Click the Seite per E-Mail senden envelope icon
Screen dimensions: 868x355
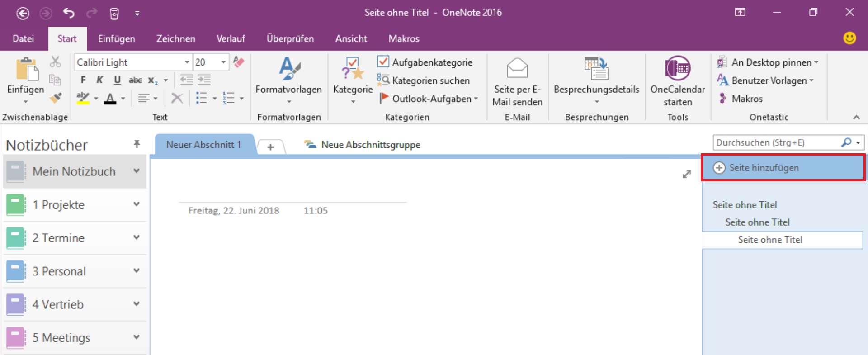517,68
